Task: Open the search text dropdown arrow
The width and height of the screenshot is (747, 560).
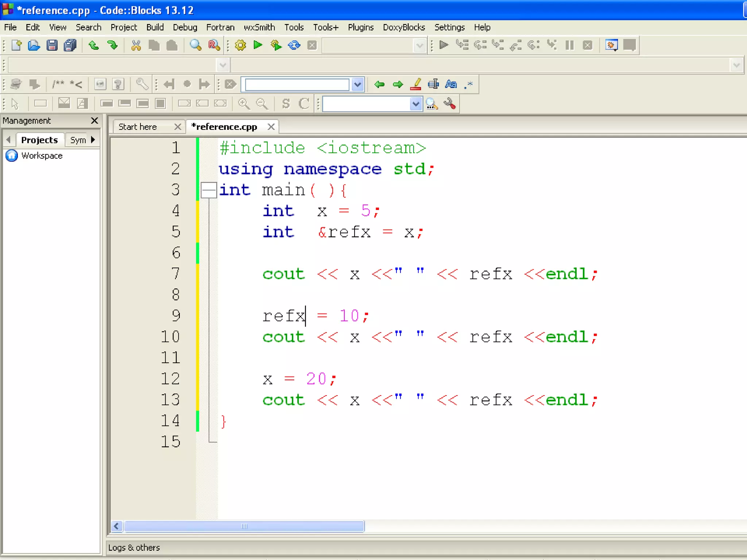Action: point(357,84)
